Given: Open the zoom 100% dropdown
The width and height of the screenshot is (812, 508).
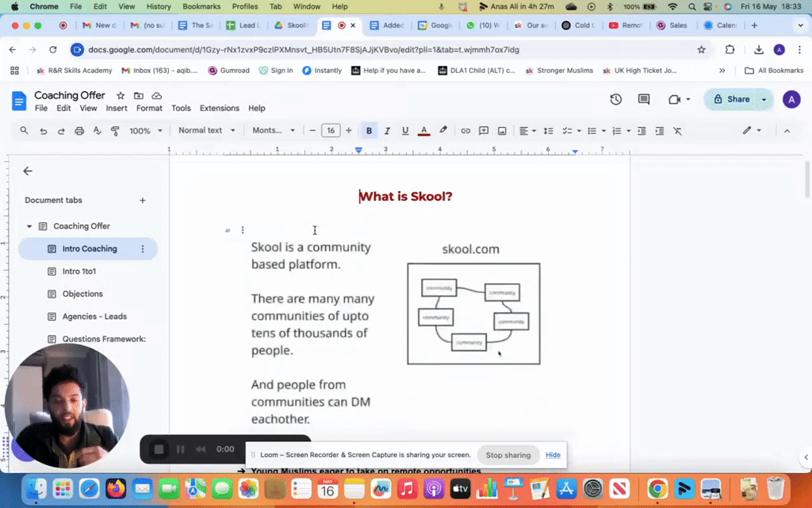Looking at the screenshot, I should [146, 131].
